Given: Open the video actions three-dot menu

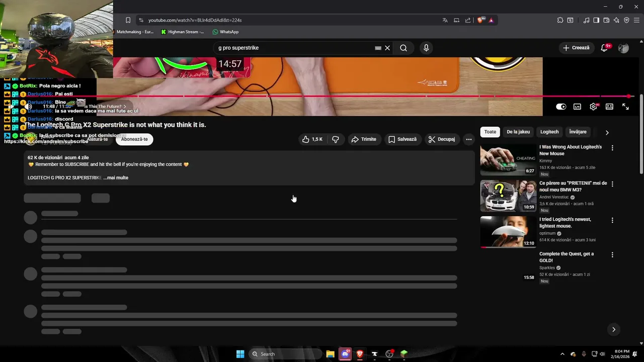Looking at the screenshot, I should coord(468,139).
